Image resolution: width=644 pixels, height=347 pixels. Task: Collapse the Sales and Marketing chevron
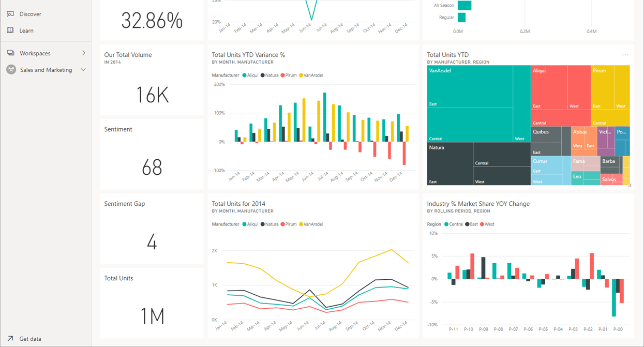[x=83, y=70]
